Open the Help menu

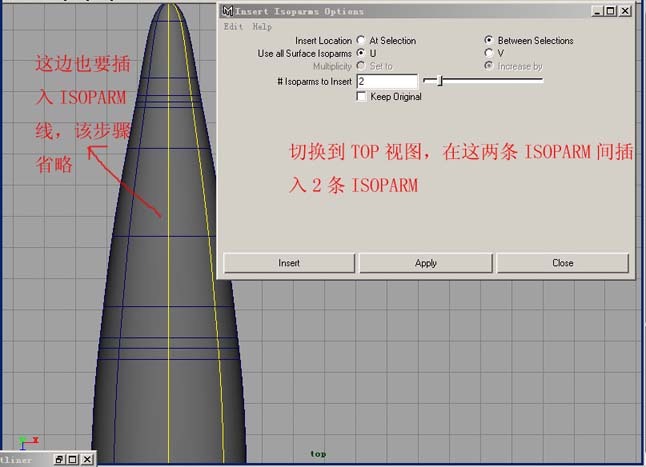(x=262, y=27)
